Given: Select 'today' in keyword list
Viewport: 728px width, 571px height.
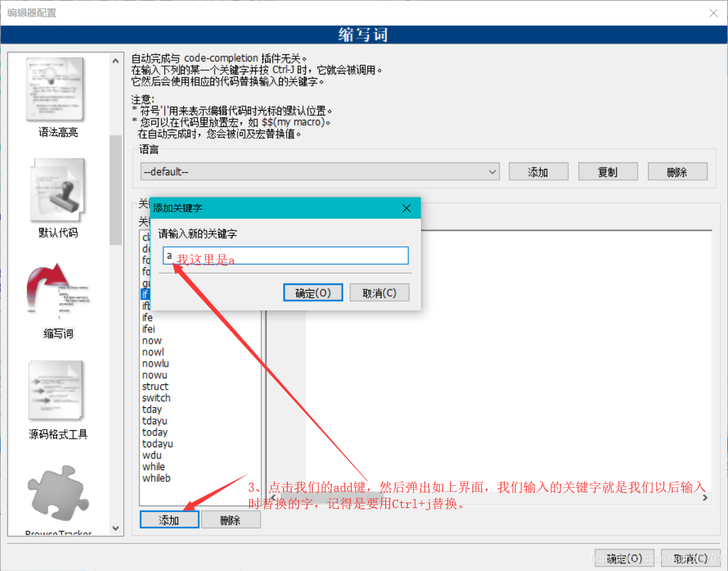Looking at the screenshot, I should tap(155, 432).
